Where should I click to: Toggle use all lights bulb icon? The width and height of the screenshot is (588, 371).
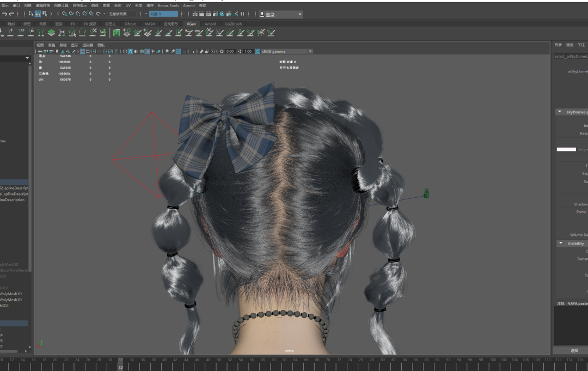coord(152,51)
